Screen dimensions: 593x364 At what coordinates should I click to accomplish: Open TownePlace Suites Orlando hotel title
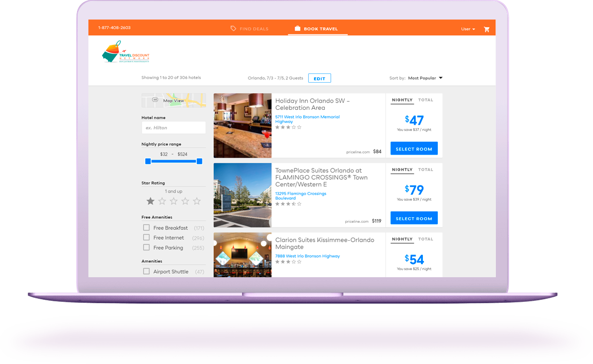[x=321, y=177]
